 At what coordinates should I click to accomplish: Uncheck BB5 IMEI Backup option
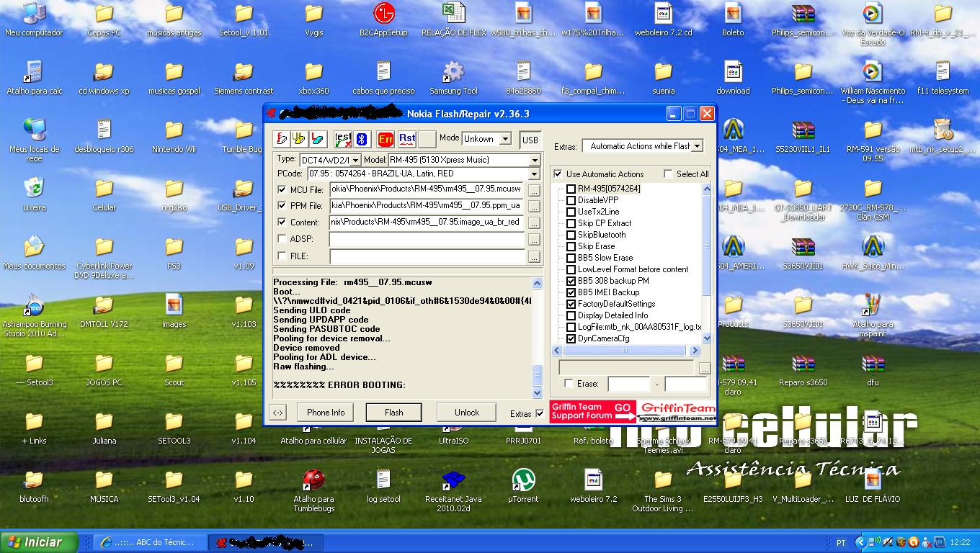pos(571,292)
